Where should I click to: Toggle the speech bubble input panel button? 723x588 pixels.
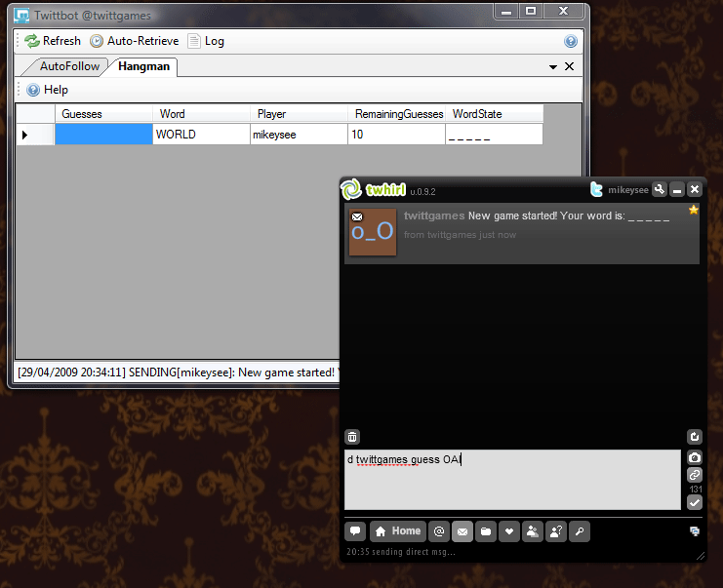(355, 531)
